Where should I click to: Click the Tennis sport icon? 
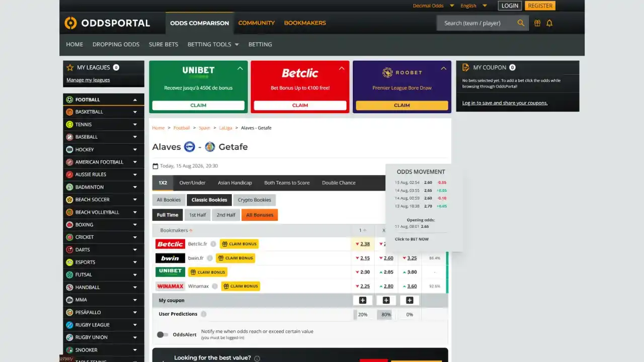pos(69,124)
